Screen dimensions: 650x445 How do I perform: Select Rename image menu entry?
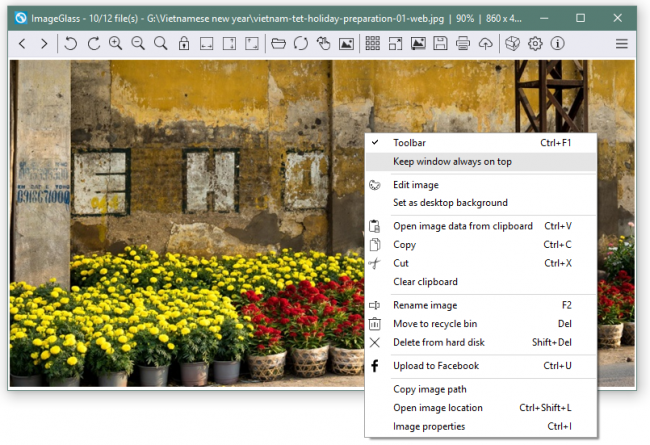click(425, 305)
